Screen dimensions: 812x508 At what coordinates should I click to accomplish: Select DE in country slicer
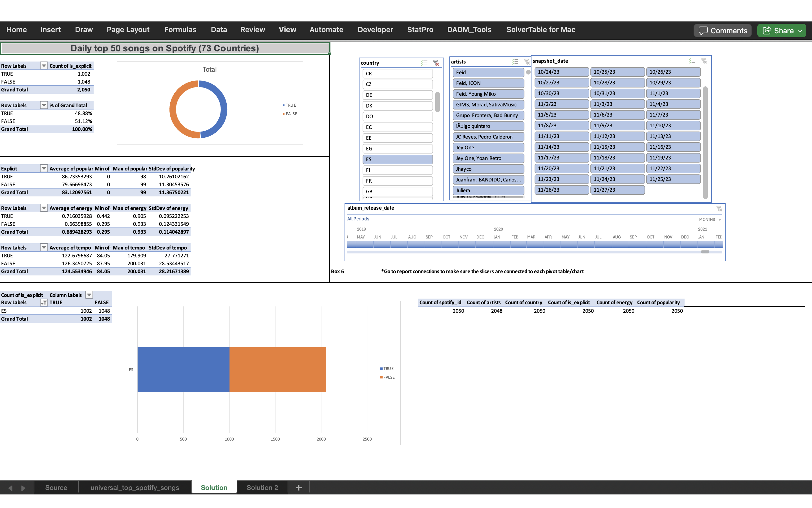point(398,95)
